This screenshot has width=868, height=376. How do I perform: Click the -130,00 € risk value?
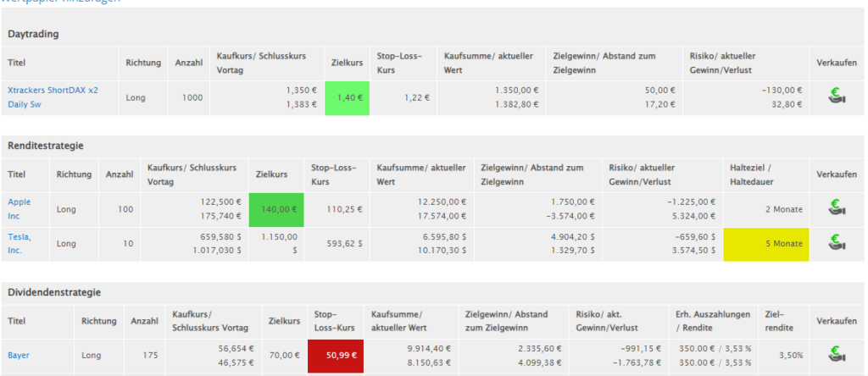(782, 90)
